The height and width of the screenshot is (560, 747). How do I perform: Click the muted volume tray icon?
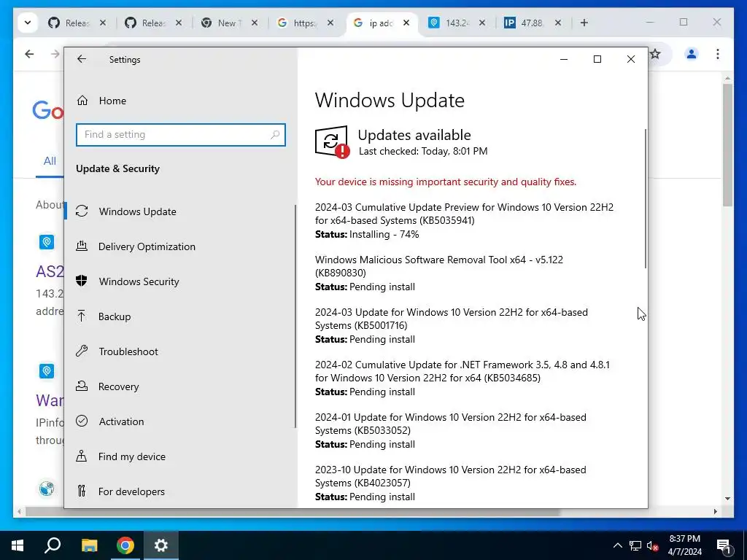(x=652, y=545)
